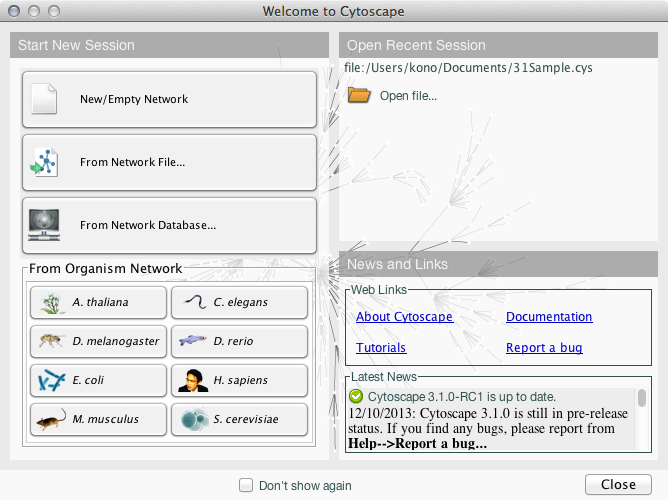Follow the Tutorials link
The width and height of the screenshot is (668, 500).
[381, 348]
